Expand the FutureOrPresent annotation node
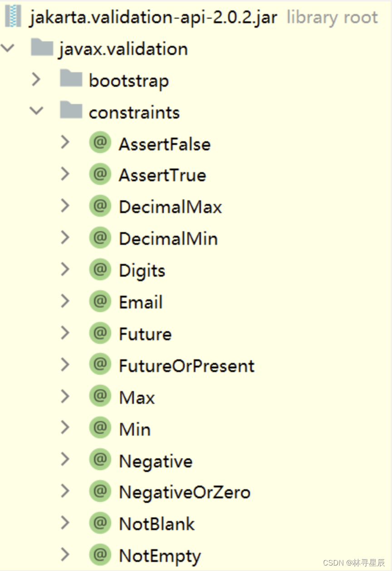The image size is (392, 571). (x=65, y=365)
